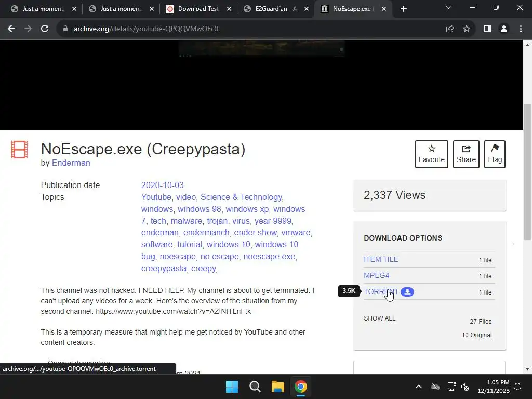
Task: Show hidden system tray icons
Action: coord(419,387)
